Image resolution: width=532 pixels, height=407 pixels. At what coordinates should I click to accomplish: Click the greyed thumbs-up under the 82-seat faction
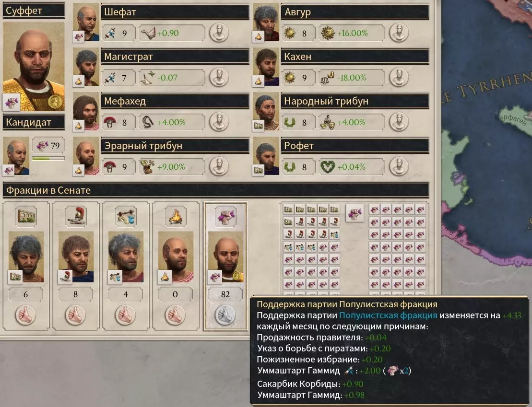tap(225, 315)
